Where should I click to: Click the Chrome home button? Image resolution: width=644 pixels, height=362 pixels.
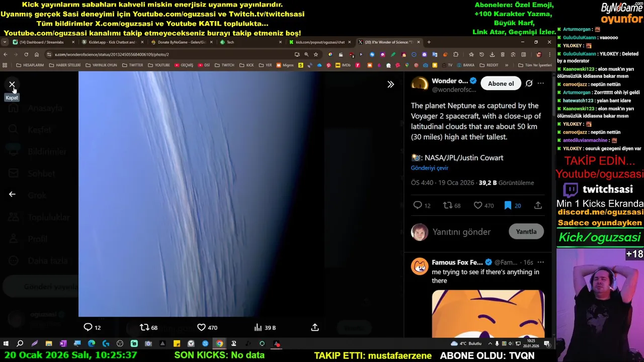[37, 54]
